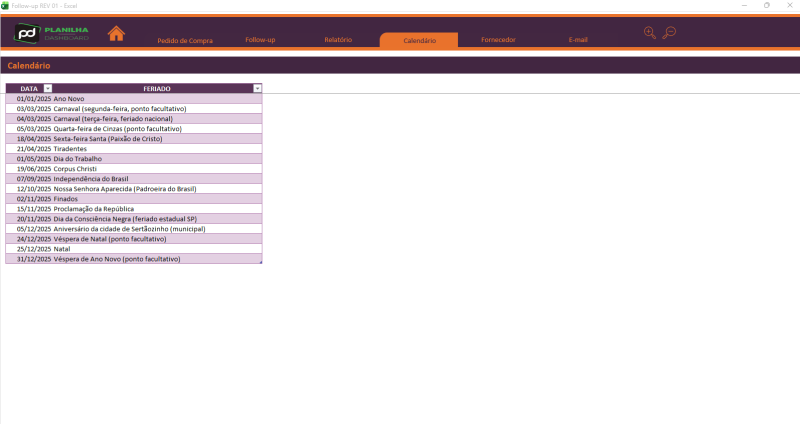Click the zoom in magnifier icon
This screenshot has height=424, width=800.
tap(650, 33)
